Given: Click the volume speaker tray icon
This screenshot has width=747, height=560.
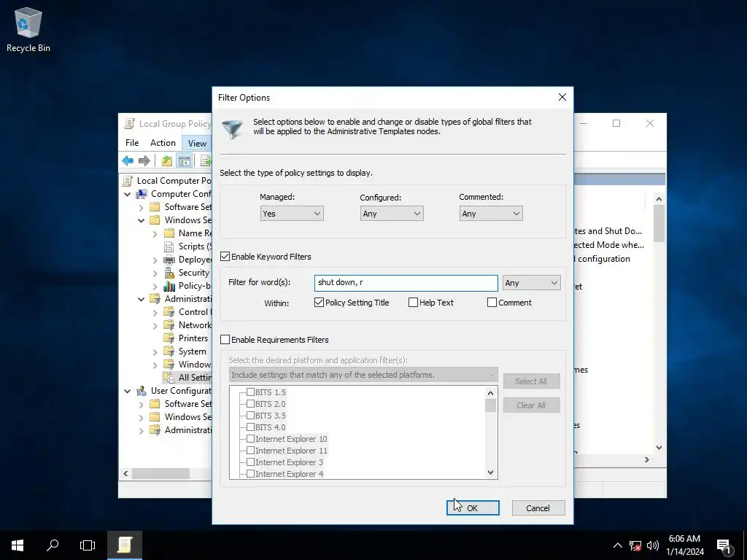Looking at the screenshot, I should coord(653,545).
